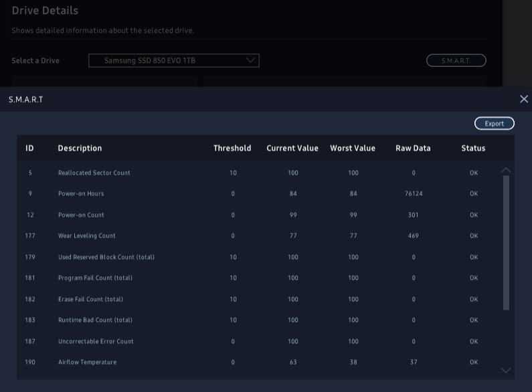Select the Wear Leveling Count row
The height and width of the screenshot is (392, 532).
pyautogui.click(x=260, y=235)
